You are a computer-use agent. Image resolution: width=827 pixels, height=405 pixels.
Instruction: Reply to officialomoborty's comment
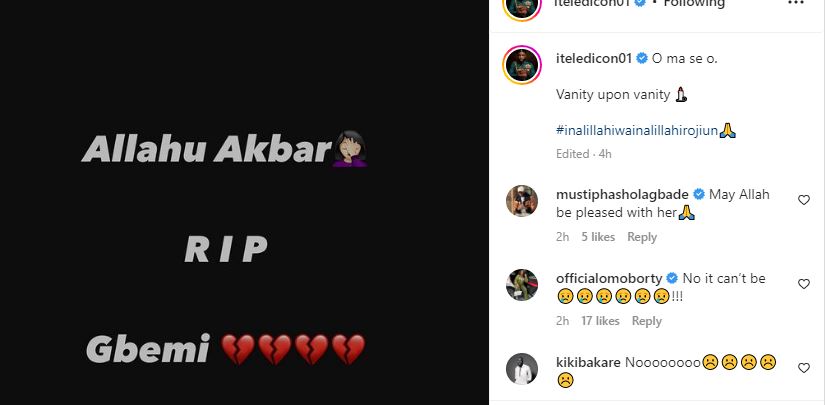pos(647,321)
